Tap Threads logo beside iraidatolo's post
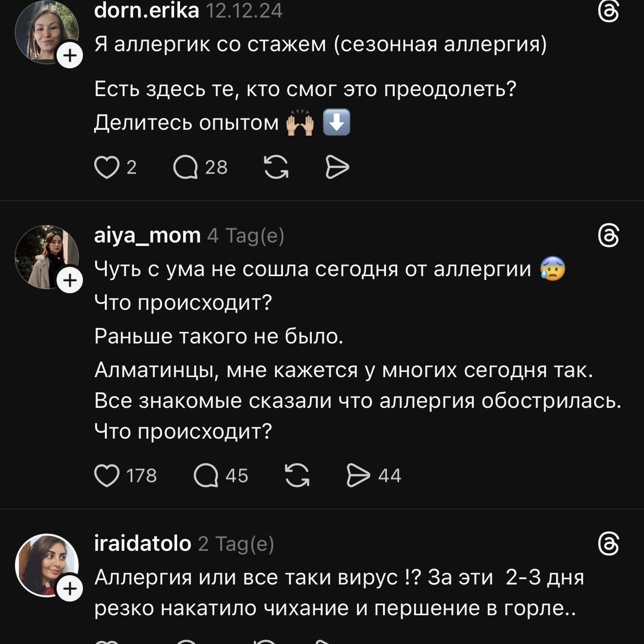This screenshot has height=644, width=644. click(x=608, y=544)
